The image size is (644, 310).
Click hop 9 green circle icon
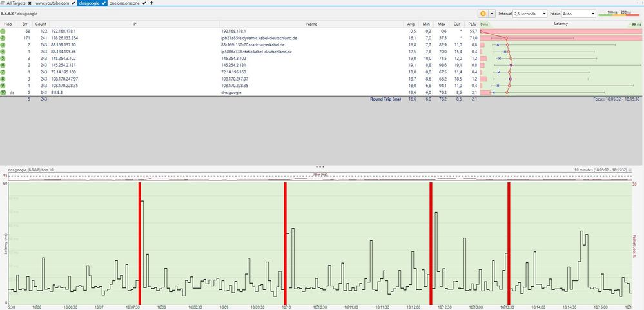3,86
